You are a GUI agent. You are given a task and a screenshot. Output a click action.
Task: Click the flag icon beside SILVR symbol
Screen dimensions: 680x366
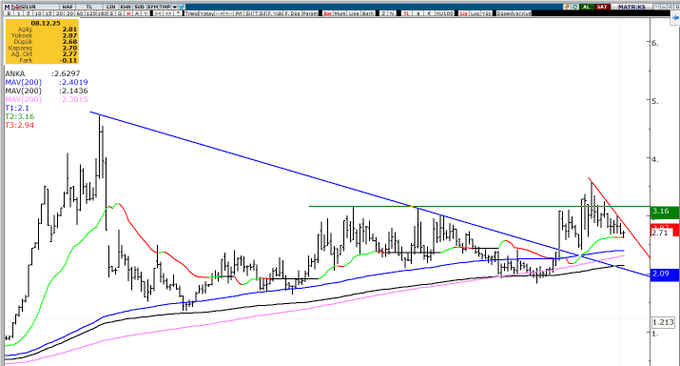coord(16,7)
